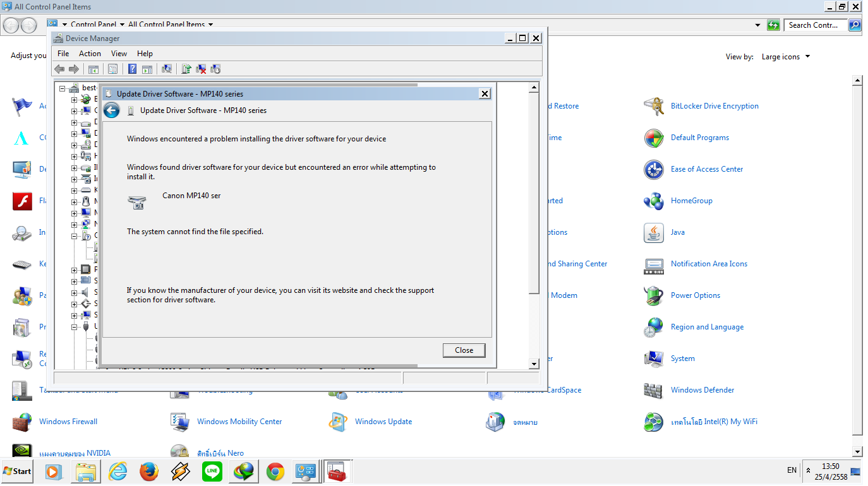Click the Control Panel scrollbar down arrow
The height and width of the screenshot is (486, 868).
click(x=857, y=452)
